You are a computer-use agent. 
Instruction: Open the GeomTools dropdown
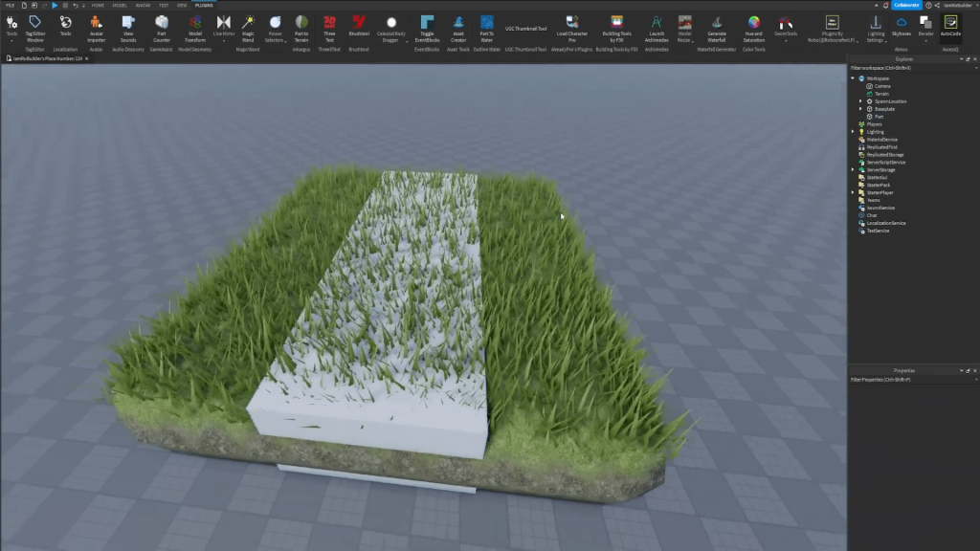pyautogui.click(x=786, y=29)
